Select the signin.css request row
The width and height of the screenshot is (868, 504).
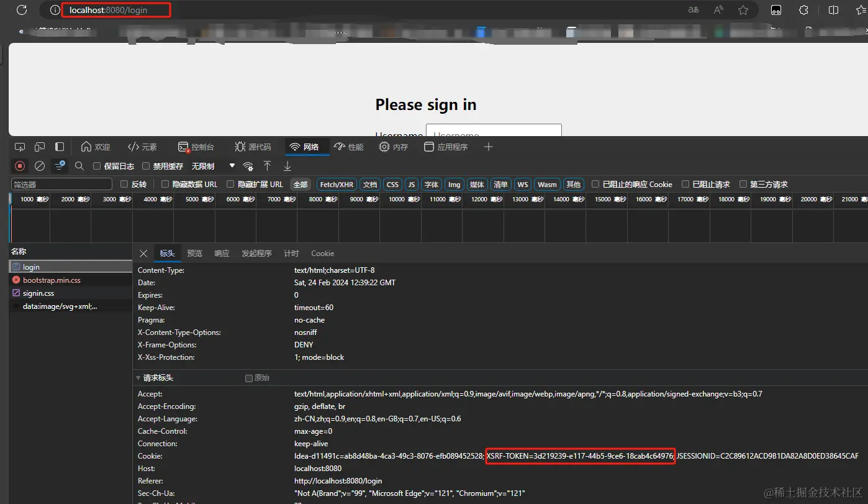tap(71, 293)
